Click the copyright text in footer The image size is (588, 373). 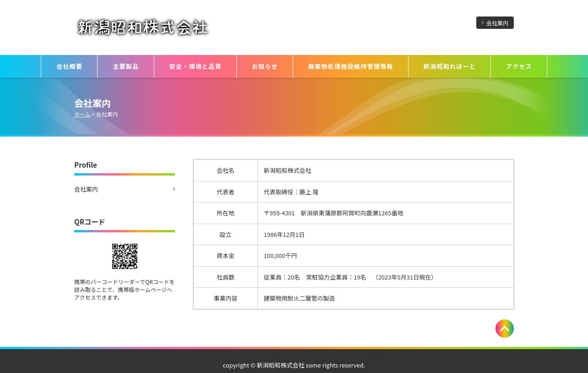coord(294,365)
